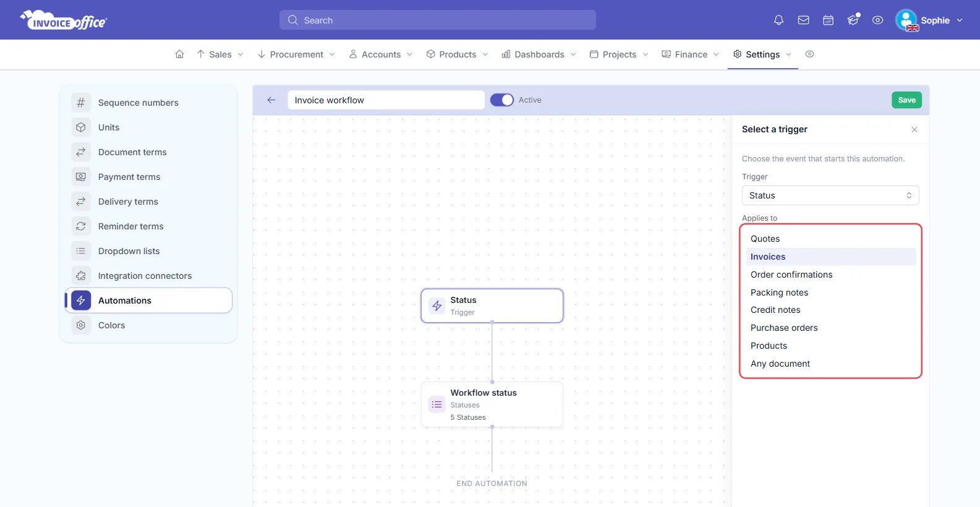Click the Dropdown lists icon
980x507 pixels.
81,251
